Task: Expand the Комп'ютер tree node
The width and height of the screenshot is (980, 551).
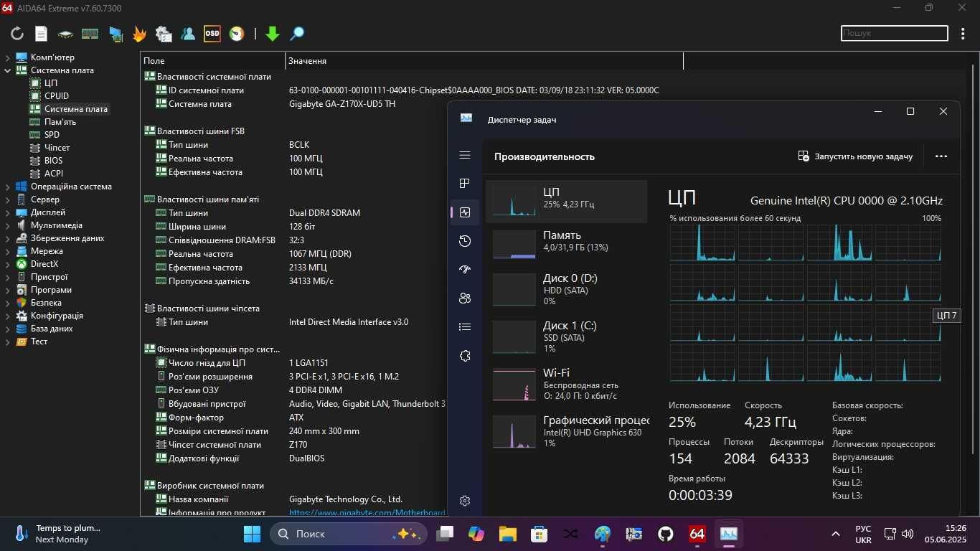Action: tap(8, 57)
